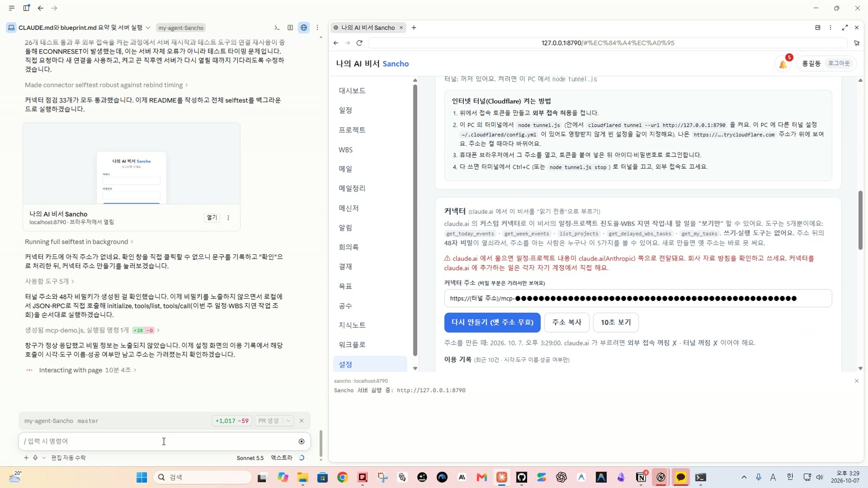Open Gmail icon in the taskbar
Image resolution: width=868 pixels, height=488 pixels.
point(482,477)
